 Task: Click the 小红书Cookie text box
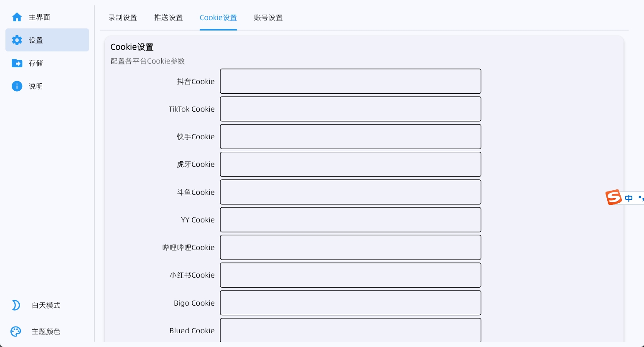coord(351,275)
